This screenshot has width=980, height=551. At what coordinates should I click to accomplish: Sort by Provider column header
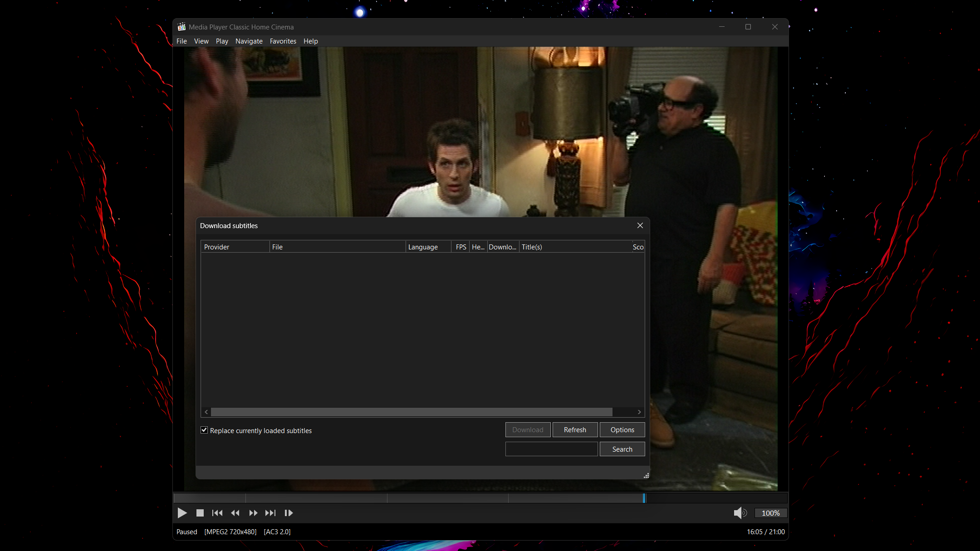[x=235, y=247]
